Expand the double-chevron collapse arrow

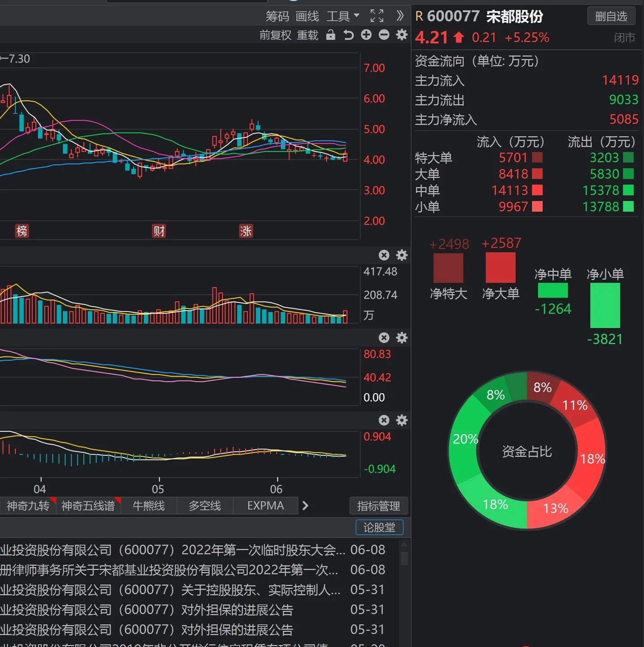(400, 16)
